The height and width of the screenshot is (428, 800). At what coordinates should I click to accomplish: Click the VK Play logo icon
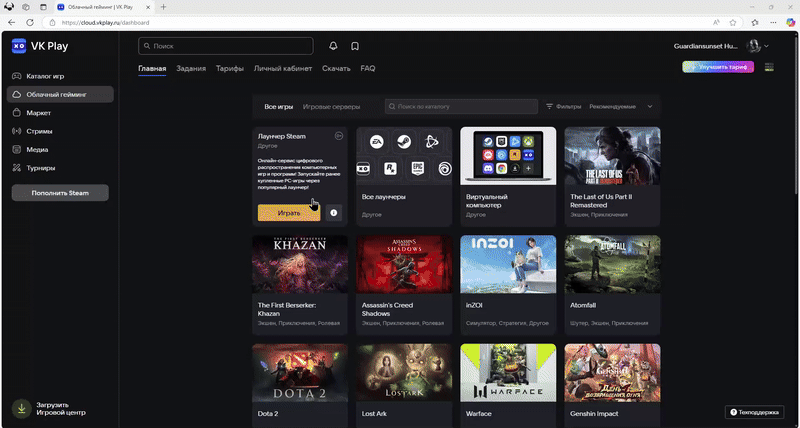(19, 46)
